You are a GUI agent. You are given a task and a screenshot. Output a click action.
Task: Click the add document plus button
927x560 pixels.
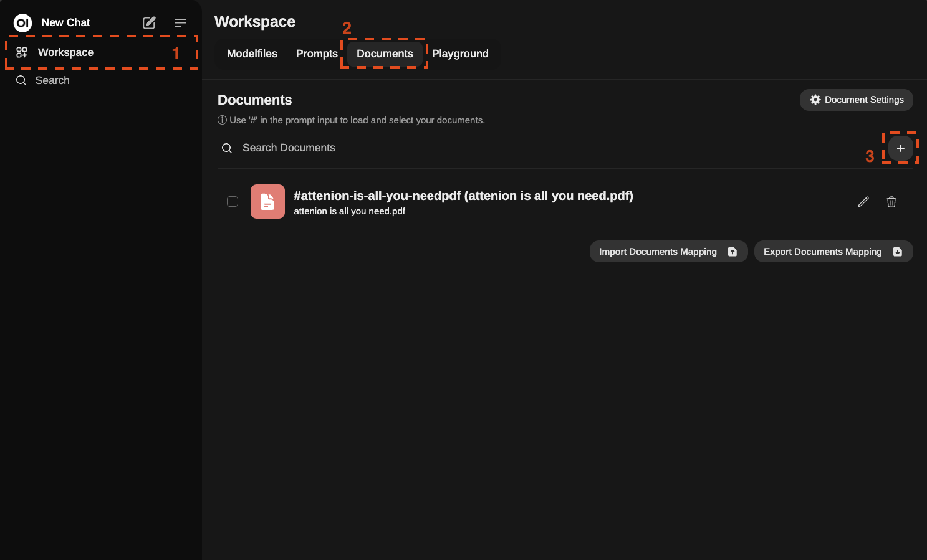tap(900, 148)
